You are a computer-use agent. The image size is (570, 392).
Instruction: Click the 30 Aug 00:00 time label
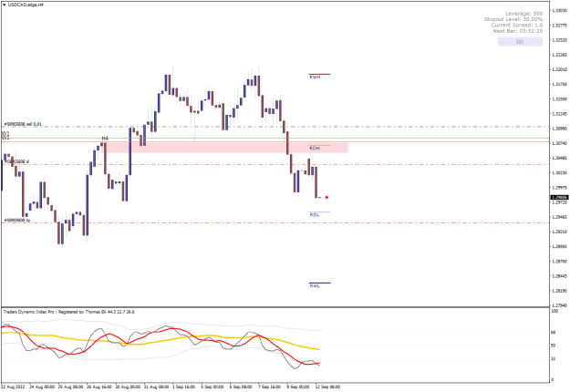tap(128, 387)
